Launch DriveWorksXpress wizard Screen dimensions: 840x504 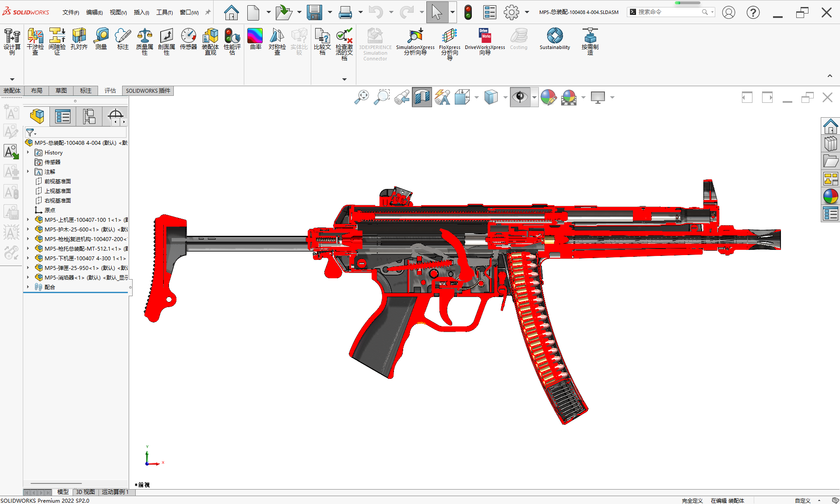[485, 41]
